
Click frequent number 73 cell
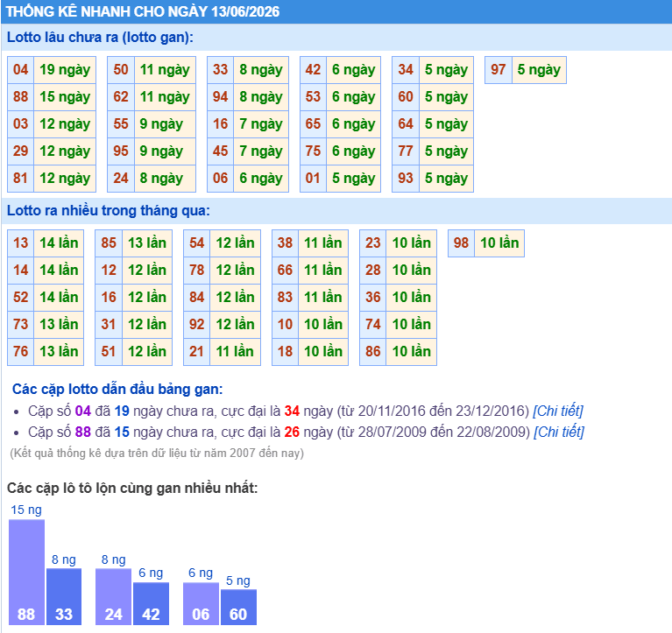pos(20,325)
